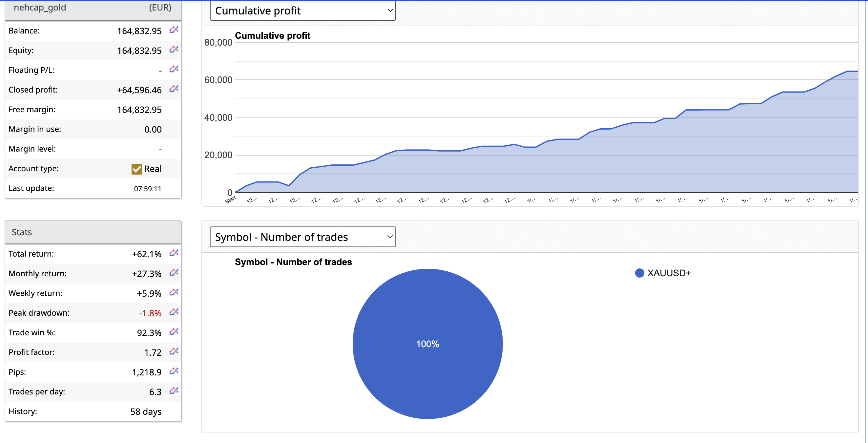This screenshot has height=443, width=868.
Task: Click the chart icon next to Balance
Action: (x=174, y=30)
